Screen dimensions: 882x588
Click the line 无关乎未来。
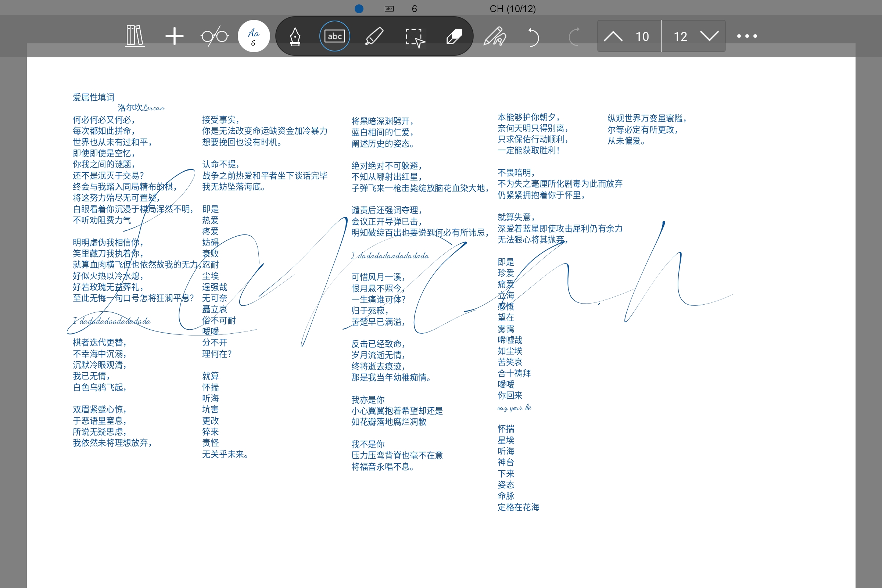click(225, 454)
